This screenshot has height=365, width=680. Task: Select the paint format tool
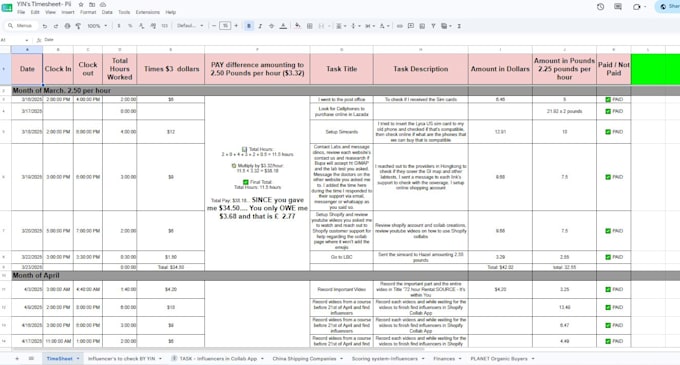click(x=78, y=26)
